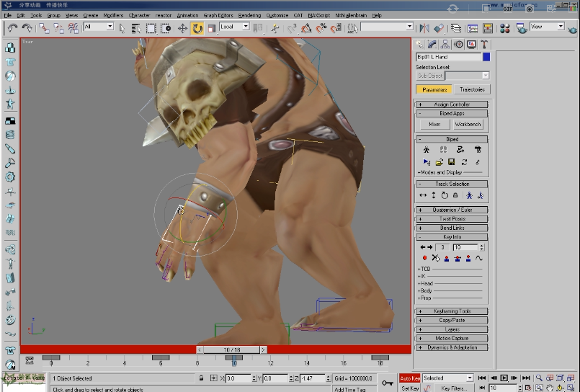Expand the Assign Controller rollout

pos(452,104)
